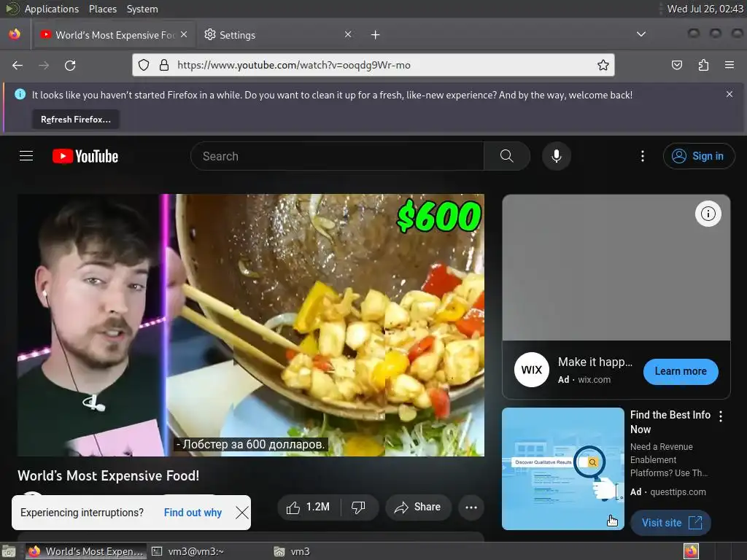Screen dimensions: 747x560
Task: Open the Extensions puzzle icon
Action: point(703,65)
